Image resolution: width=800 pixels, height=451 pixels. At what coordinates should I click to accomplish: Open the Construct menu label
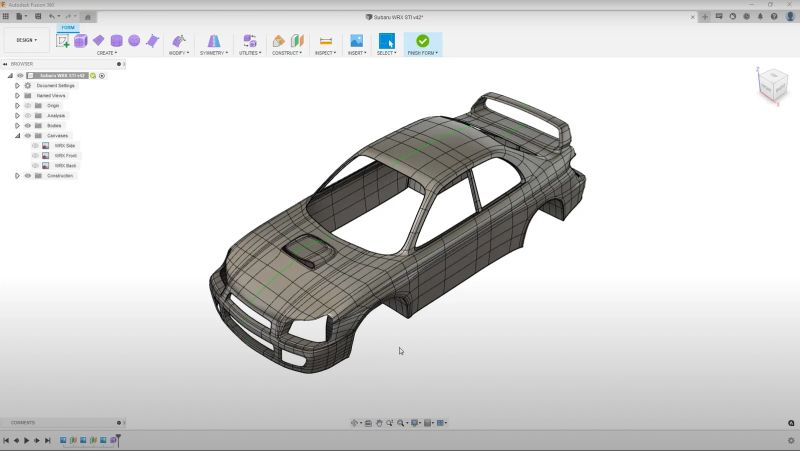point(287,53)
